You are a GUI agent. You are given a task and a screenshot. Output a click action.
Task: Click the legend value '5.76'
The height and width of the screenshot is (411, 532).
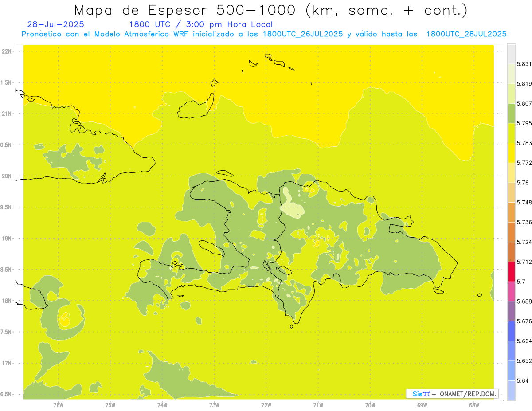point(523,182)
